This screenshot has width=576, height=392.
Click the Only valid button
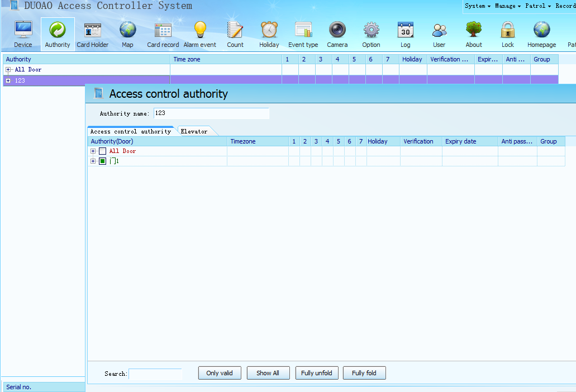coord(219,373)
